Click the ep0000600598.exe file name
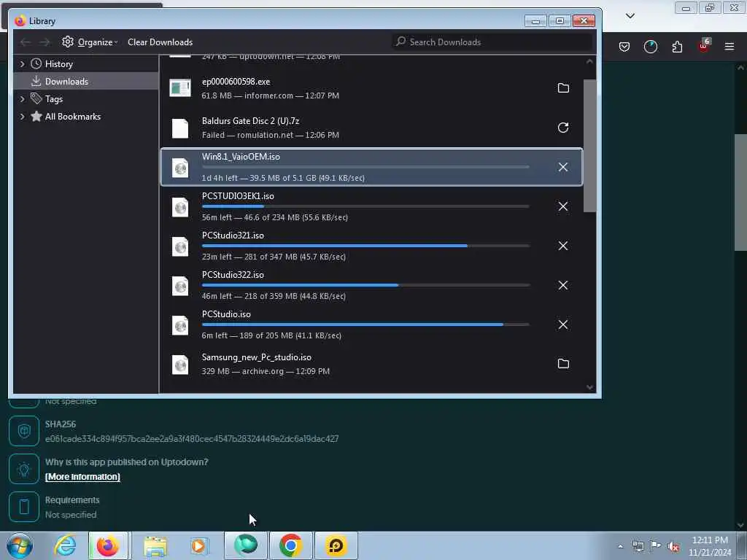Image resolution: width=747 pixels, height=560 pixels. click(236, 82)
